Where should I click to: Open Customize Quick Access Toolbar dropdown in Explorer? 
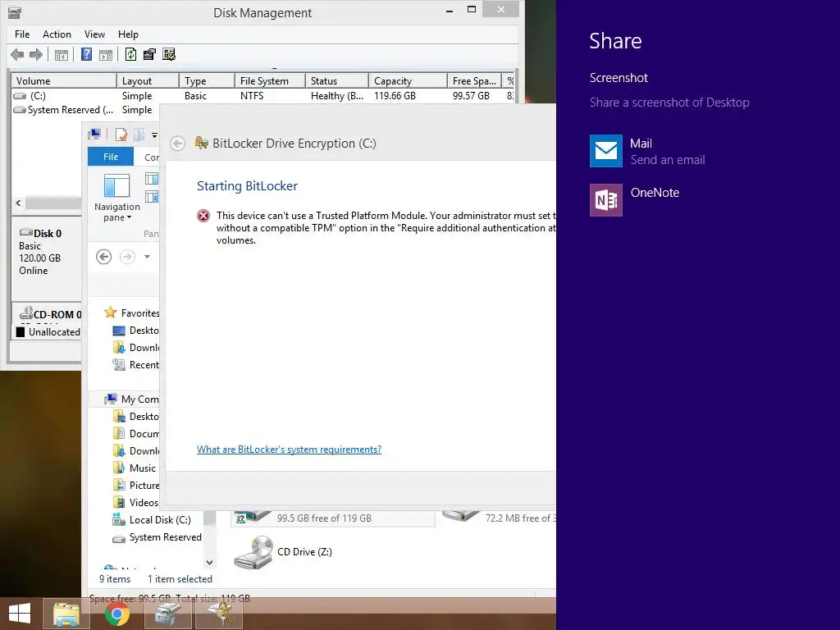click(x=154, y=135)
